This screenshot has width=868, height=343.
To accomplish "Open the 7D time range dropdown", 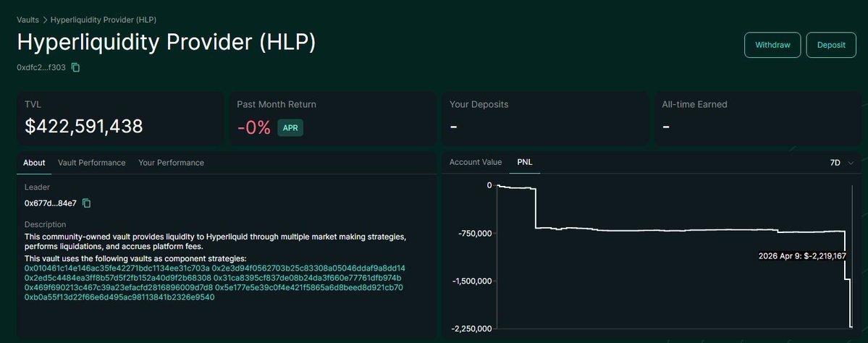I will click(x=842, y=163).
